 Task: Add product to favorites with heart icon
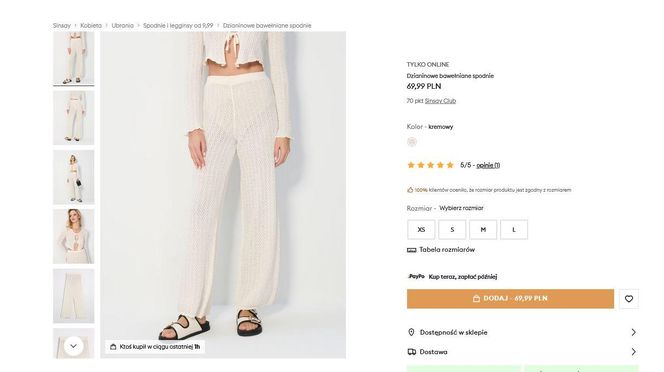click(x=628, y=299)
